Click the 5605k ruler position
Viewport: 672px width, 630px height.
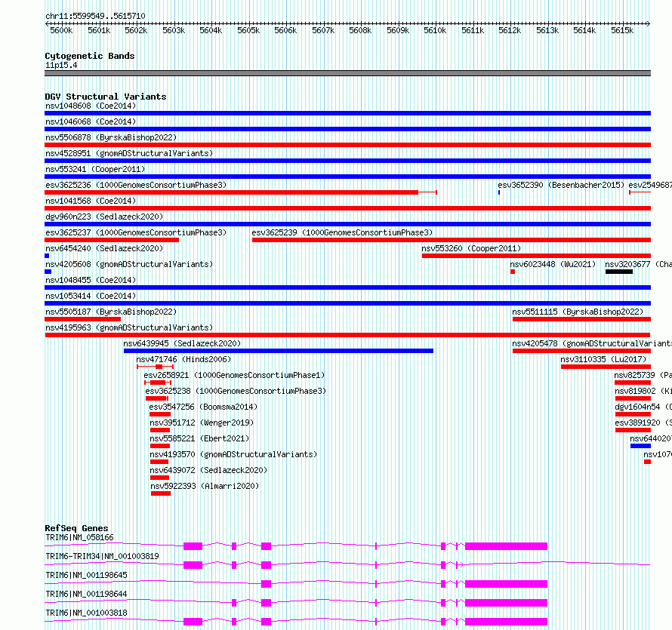pos(248,30)
